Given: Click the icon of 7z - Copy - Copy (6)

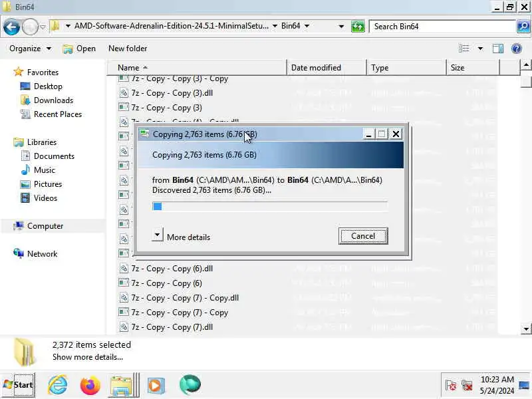Looking at the screenshot, I should [x=124, y=283].
